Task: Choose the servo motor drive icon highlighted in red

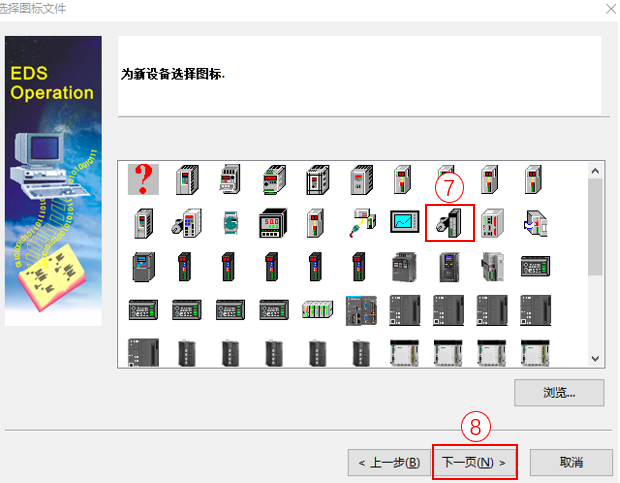Action: (449, 223)
